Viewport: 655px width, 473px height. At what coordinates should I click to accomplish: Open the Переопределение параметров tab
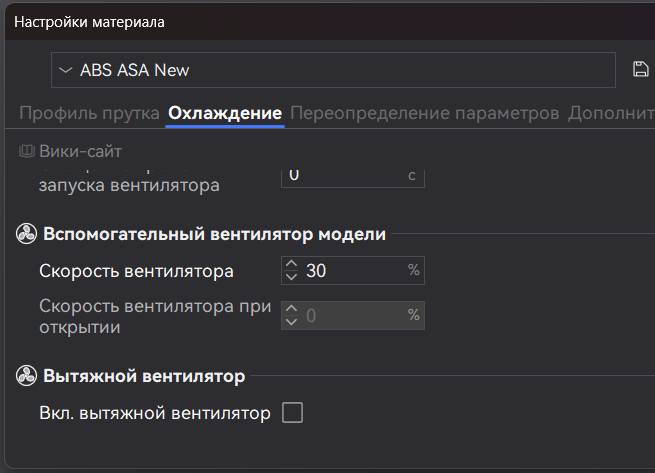click(x=424, y=113)
